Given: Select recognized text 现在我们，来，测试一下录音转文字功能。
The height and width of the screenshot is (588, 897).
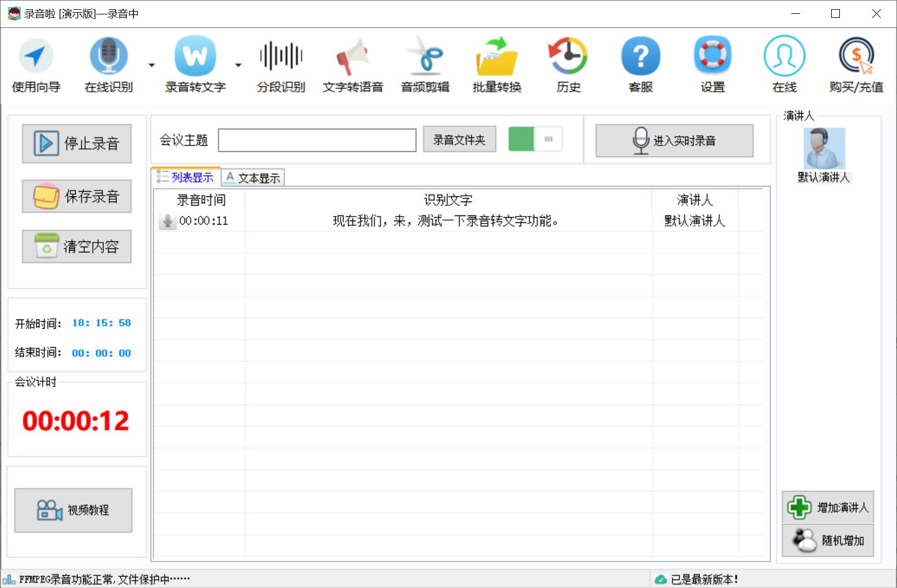Looking at the screenshot, I should coord(446,221).
